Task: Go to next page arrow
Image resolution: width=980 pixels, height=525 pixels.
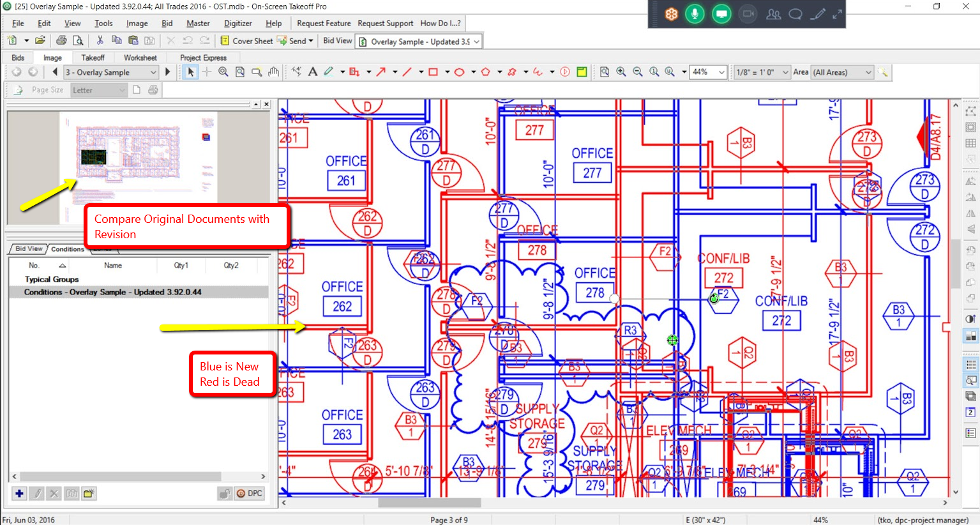Action: (x=168, y=72)
